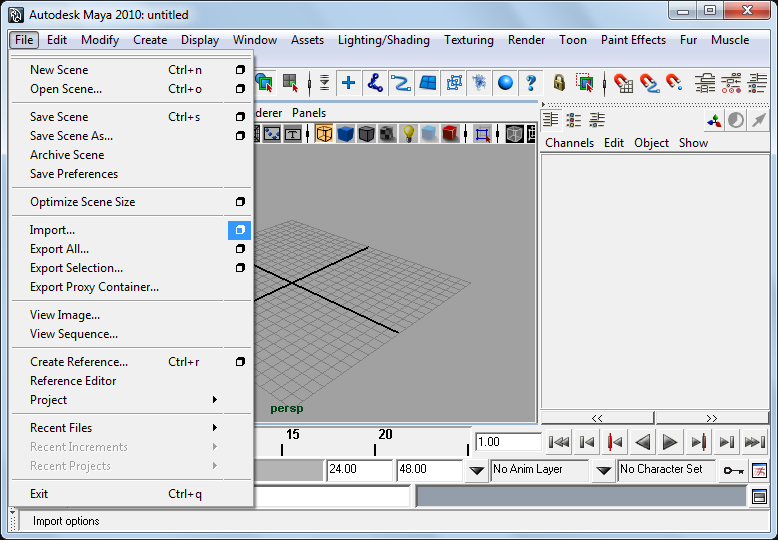The width and height of the screenshot is (778, 540).
Task: Open the Paint Effects menu
Action: [x=633, y=40]
